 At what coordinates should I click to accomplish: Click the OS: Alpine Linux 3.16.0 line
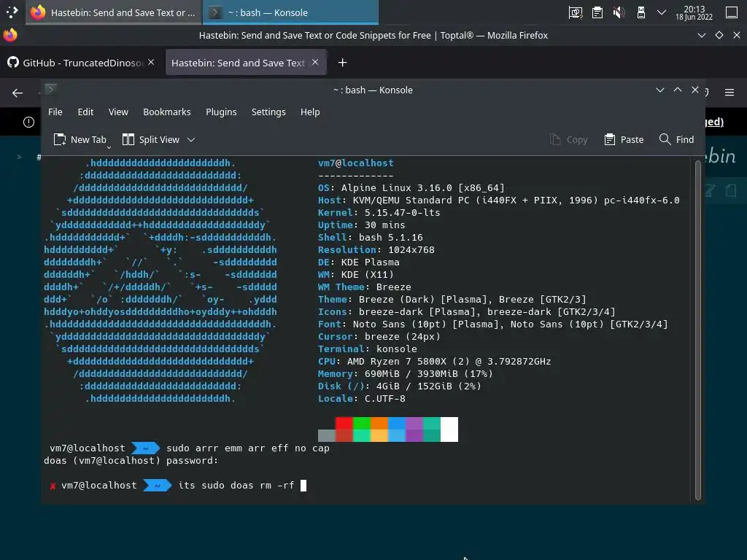click(411, 187)
